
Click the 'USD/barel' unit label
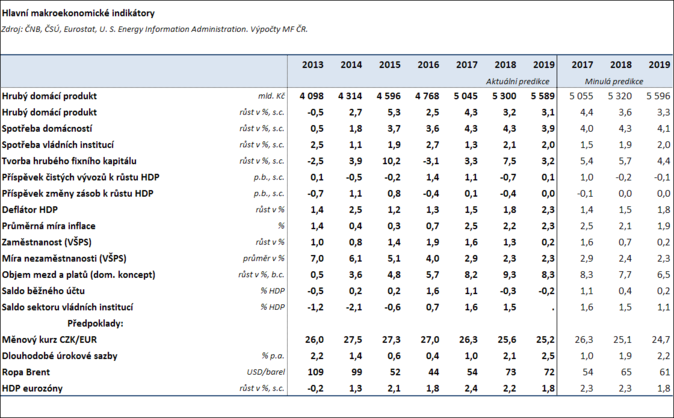266,372
